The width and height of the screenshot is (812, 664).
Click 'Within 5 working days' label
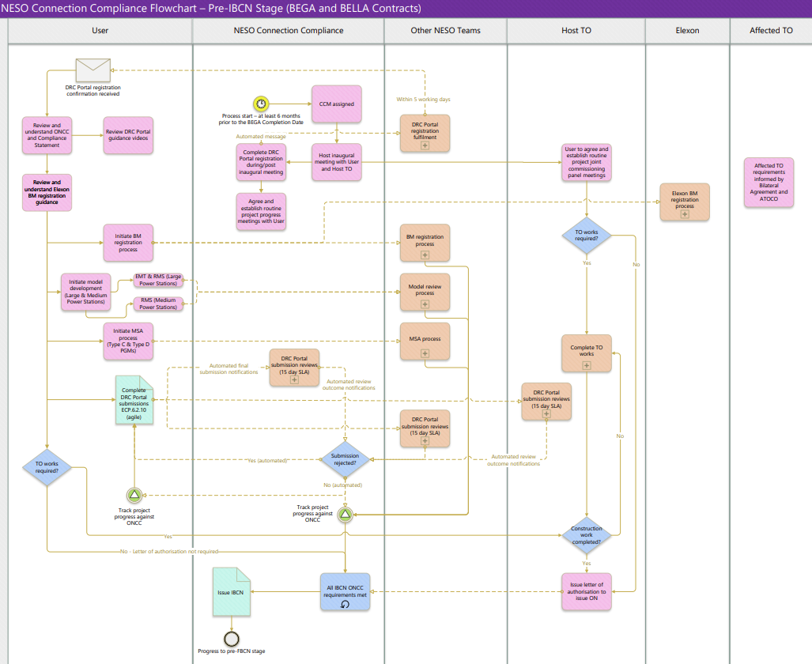[424, 99]
